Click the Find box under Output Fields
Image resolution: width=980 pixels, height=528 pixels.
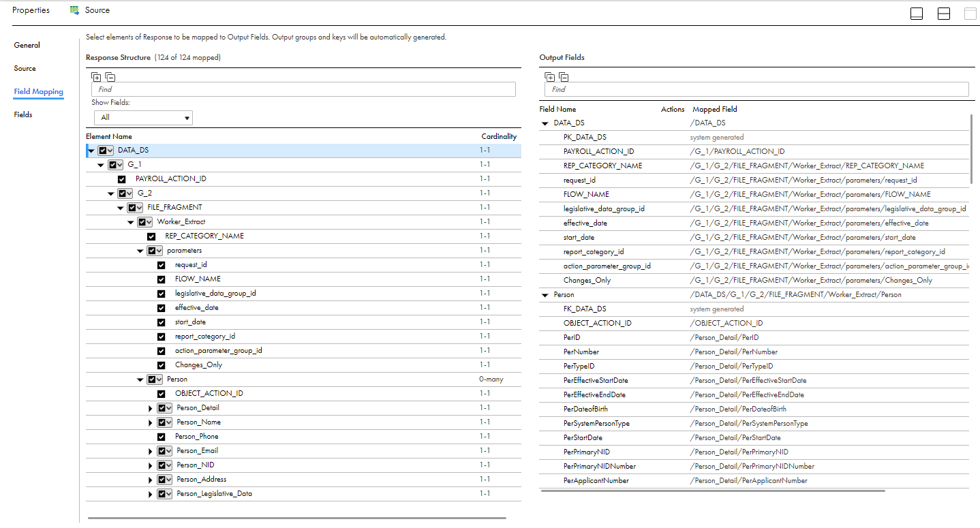pyautogui.click(x=756, y=89)
